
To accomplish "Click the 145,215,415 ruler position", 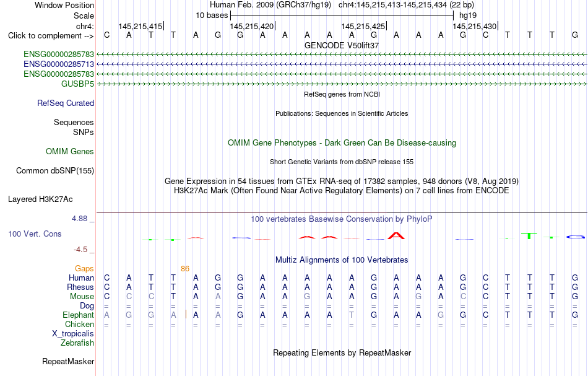I will pos(141,27).
